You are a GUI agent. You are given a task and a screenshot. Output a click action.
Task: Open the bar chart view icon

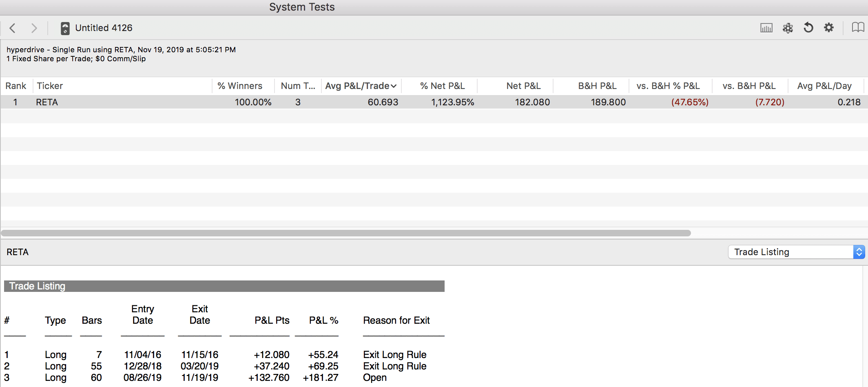766,28
